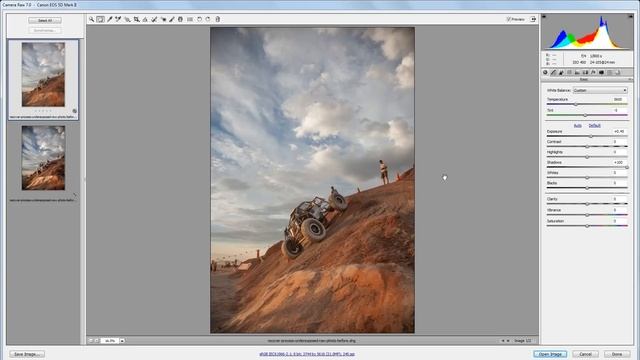Select the Hand tool
Viewport: 640px width, 360px height.
(100, 19)
